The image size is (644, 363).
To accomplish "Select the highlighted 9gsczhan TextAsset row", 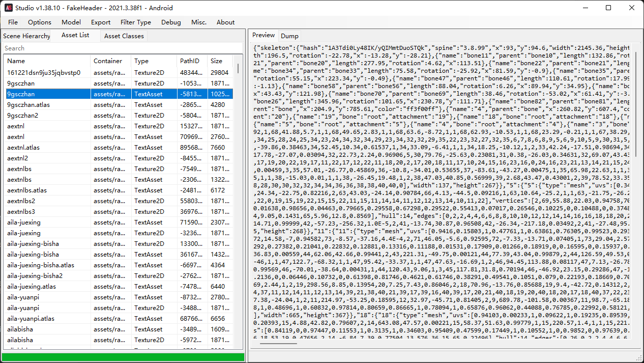I will coord(119,94).
